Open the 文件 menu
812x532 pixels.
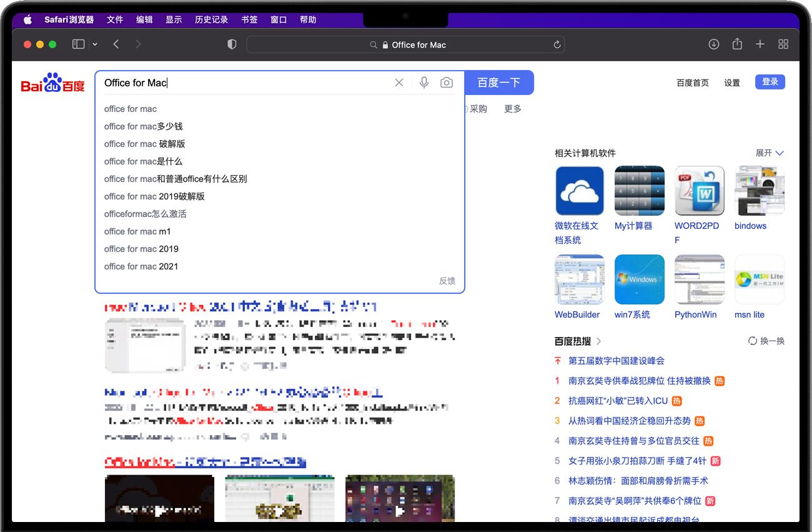pyautogui.click(x=115, y=20)
